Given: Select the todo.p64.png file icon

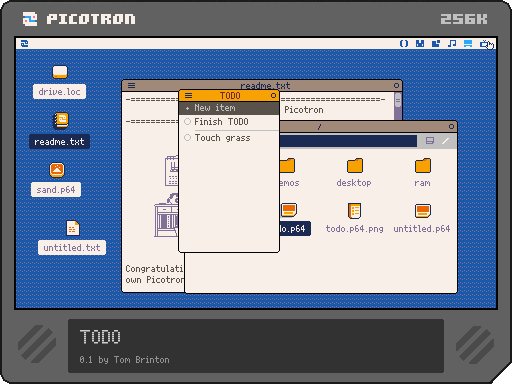Looking at the screenshot, I should coord(354,211).
